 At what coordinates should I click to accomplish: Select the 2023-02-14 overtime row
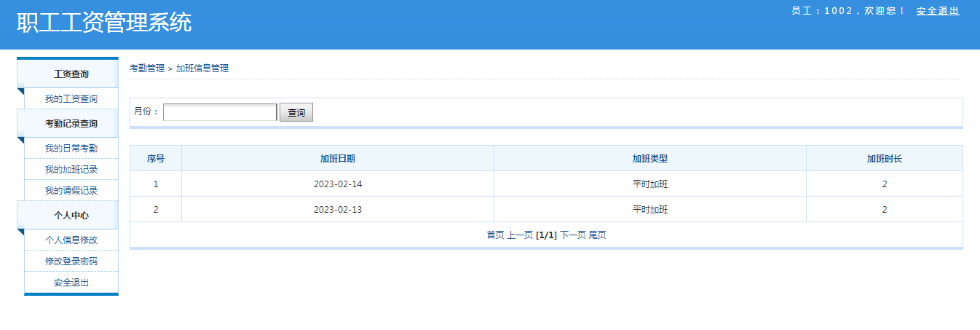coord(338,184)
